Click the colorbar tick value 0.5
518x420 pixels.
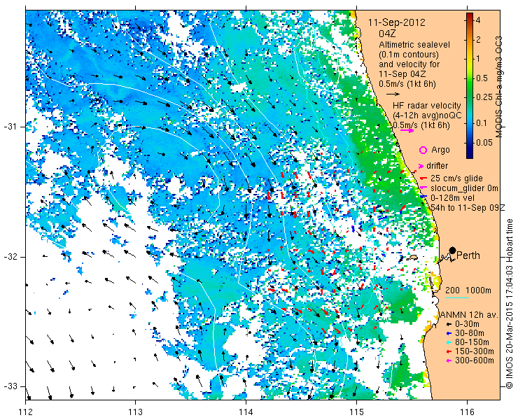tap(482, 78)
